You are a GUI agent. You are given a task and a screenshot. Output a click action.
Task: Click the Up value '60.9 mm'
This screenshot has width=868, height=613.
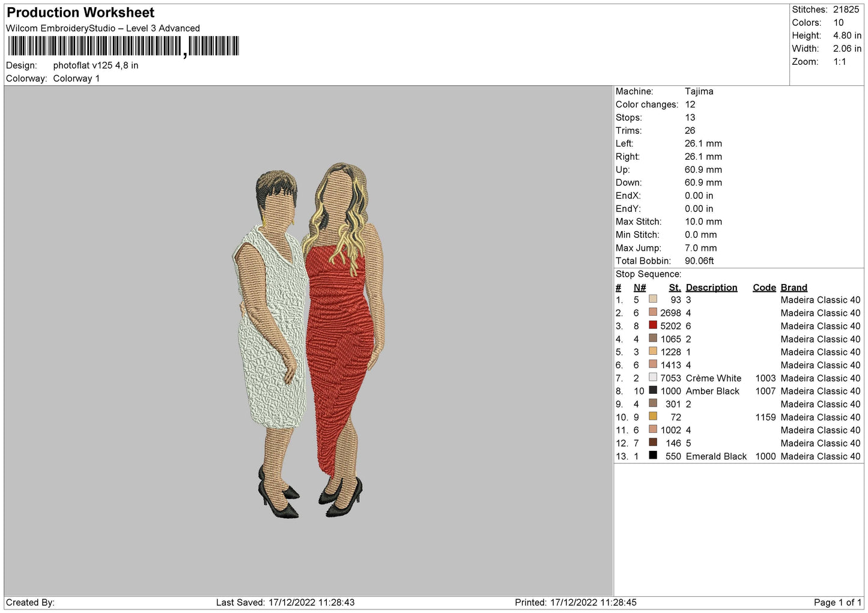click(x=703, y=169)
